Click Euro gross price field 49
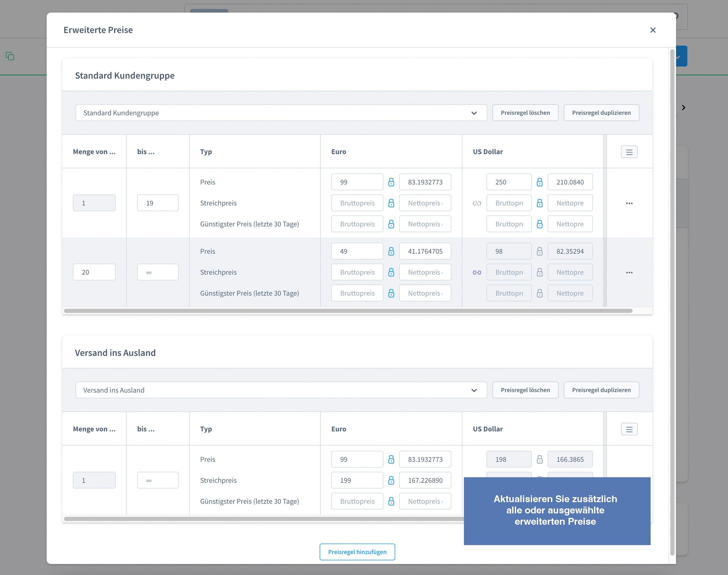This screenshot has width=728, height=575. click(x=357, y=251)
